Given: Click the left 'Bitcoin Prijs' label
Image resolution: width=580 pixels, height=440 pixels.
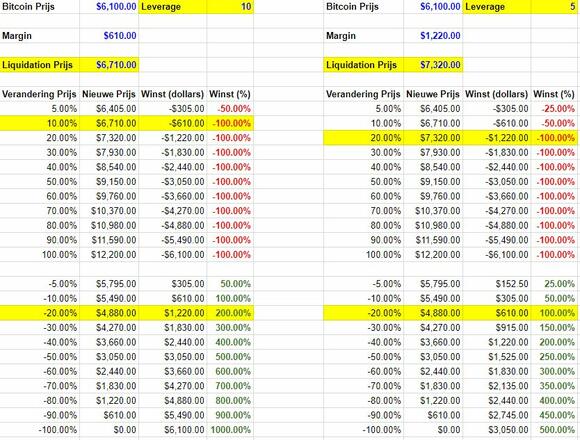Looking at the screenshot, I should (x=28, y=7).
